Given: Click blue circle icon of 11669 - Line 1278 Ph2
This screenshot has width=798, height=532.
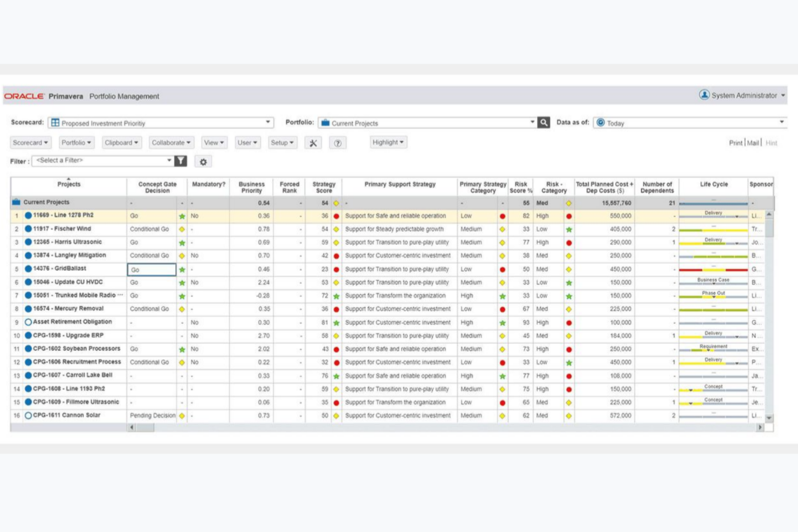Looking at the screenshot, I should point(28,216).
